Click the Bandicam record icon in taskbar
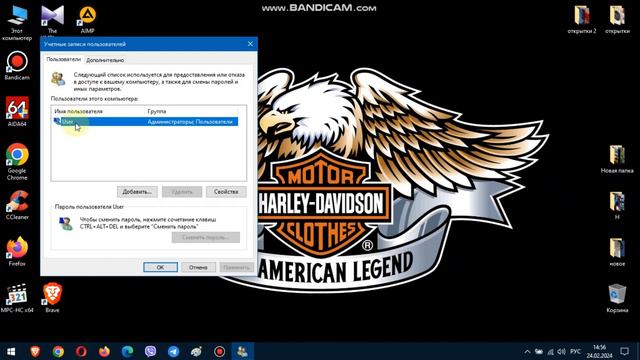This screenshot has height=360, width=640. (x=220, y=351)
